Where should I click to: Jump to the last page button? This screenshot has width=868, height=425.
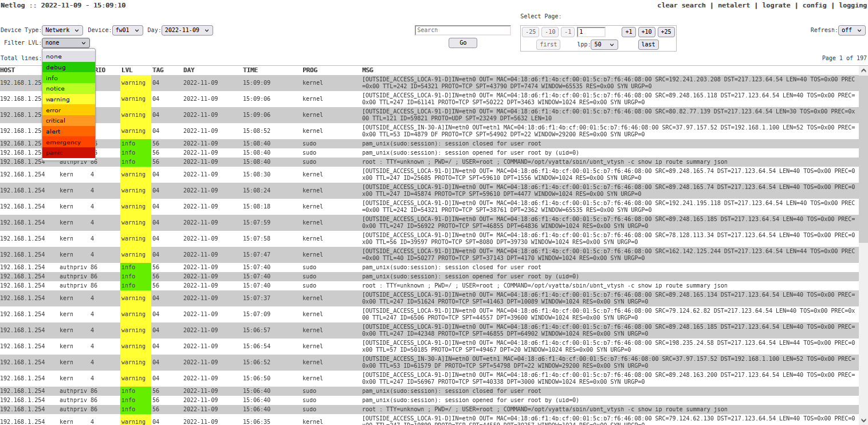click(x=649, y=45)
